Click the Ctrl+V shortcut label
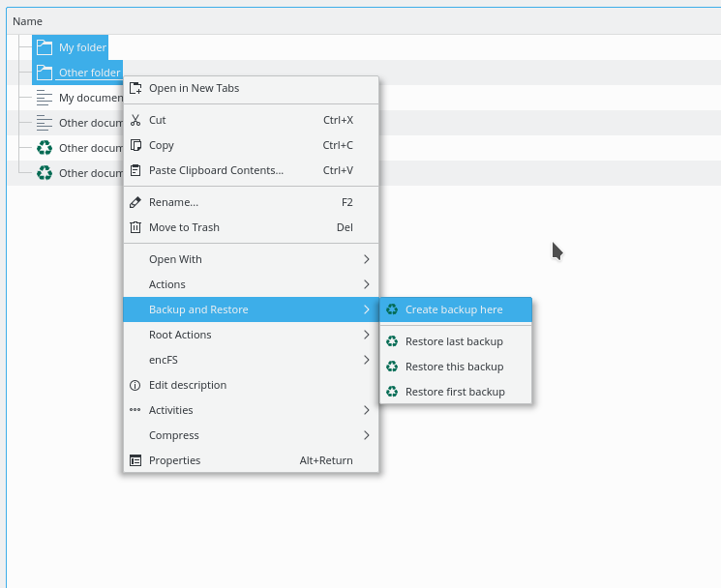Image resolution: width=721 pixels, height=588 pixels. (x=338, y=170)
